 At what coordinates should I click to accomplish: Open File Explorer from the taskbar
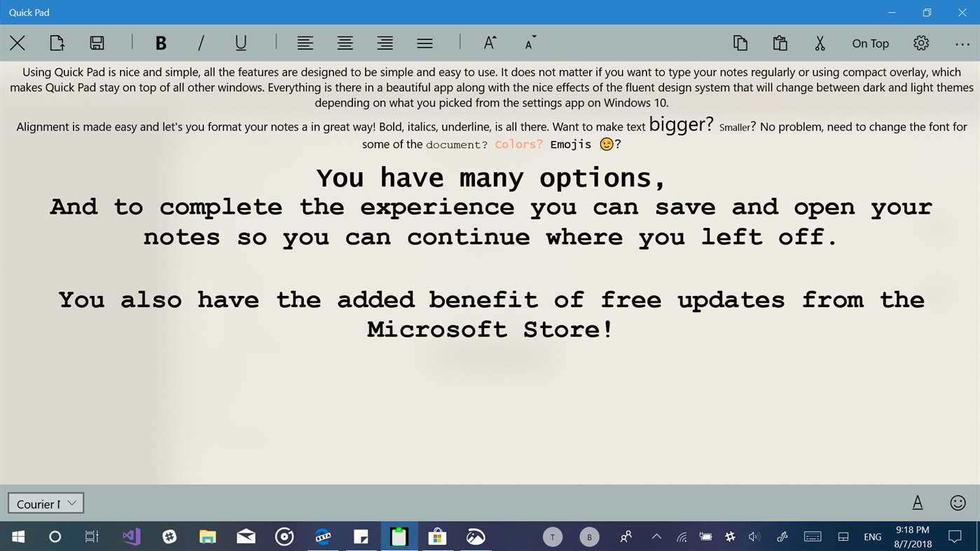(208, 537)
